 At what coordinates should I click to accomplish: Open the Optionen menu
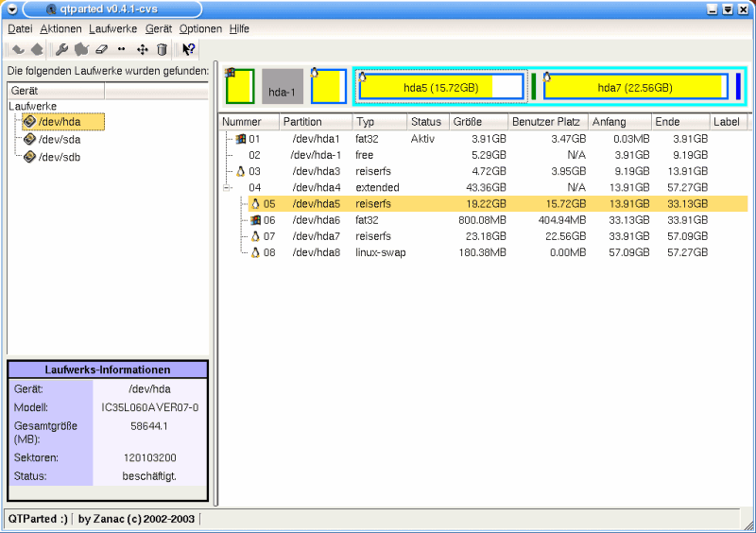coord(200,29)
